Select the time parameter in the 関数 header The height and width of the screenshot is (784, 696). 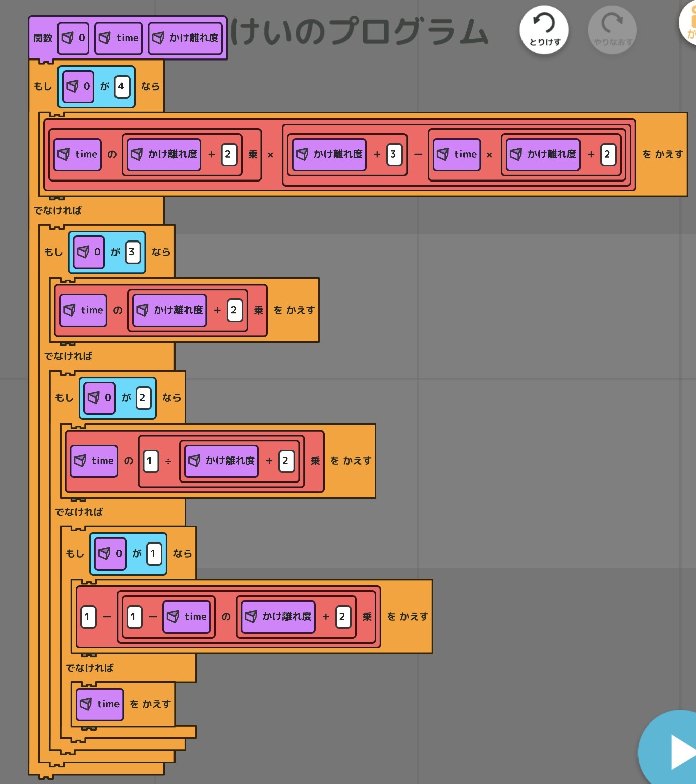coord(119,38)
